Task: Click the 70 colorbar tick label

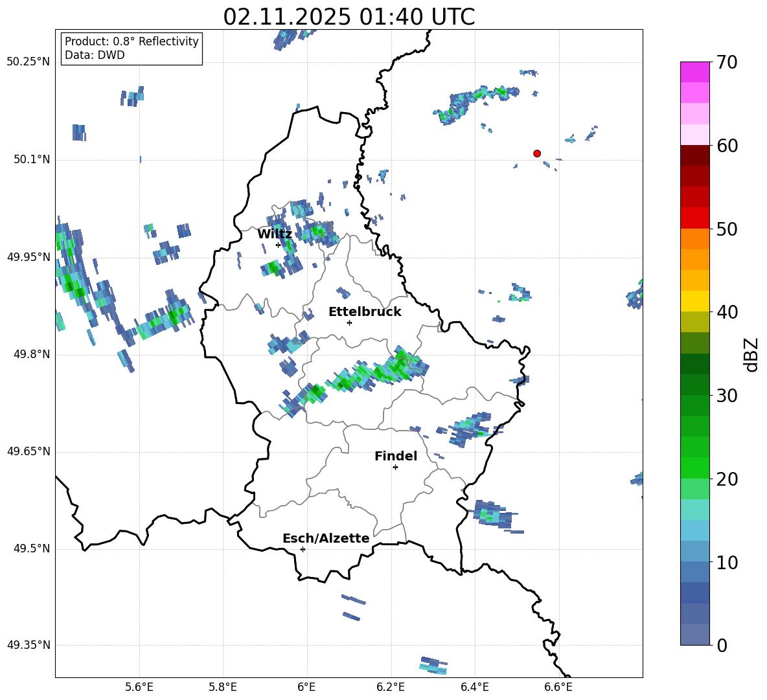Action: coord(729,63)
